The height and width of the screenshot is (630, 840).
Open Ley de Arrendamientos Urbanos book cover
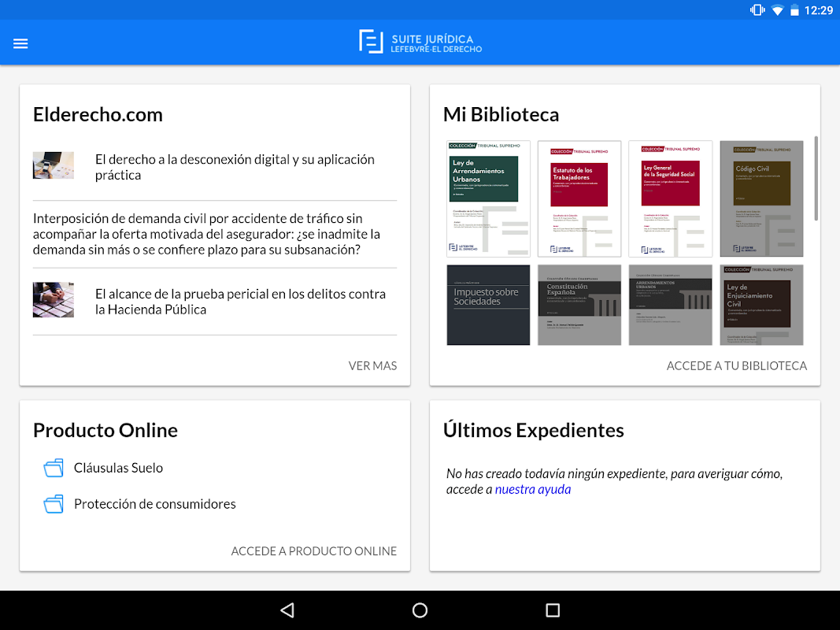pyautogui.click(x=489, y=198)
